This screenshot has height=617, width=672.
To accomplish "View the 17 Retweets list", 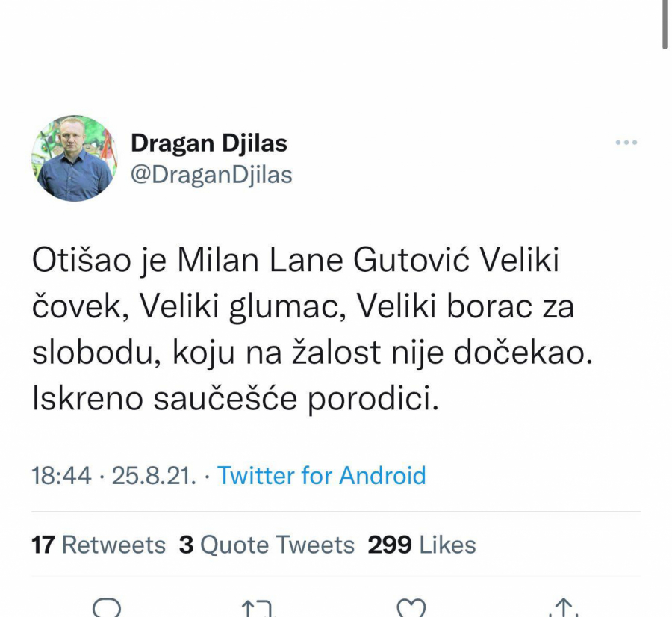I will click(x=98, y=545).
